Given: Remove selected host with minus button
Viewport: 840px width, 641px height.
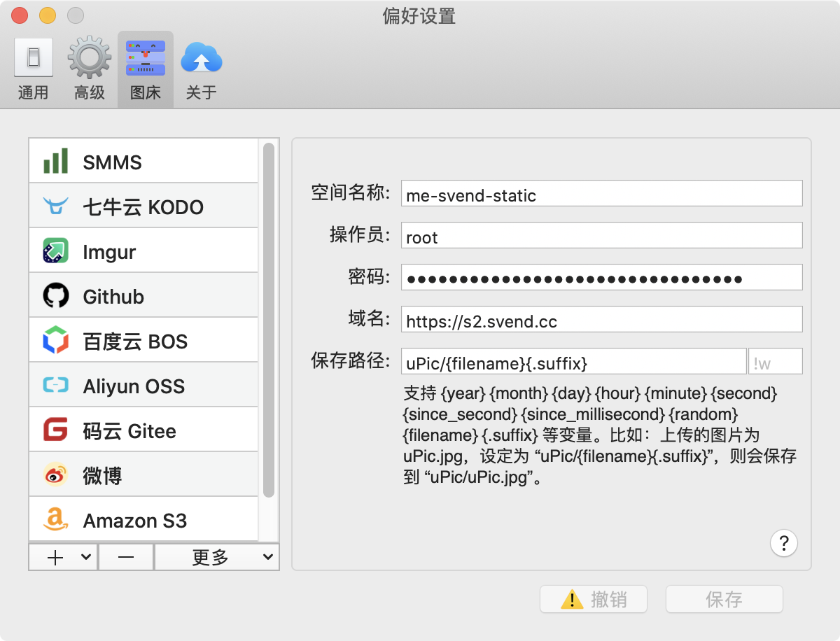Looking at the screenshot, I should click(x=126, y=557).
